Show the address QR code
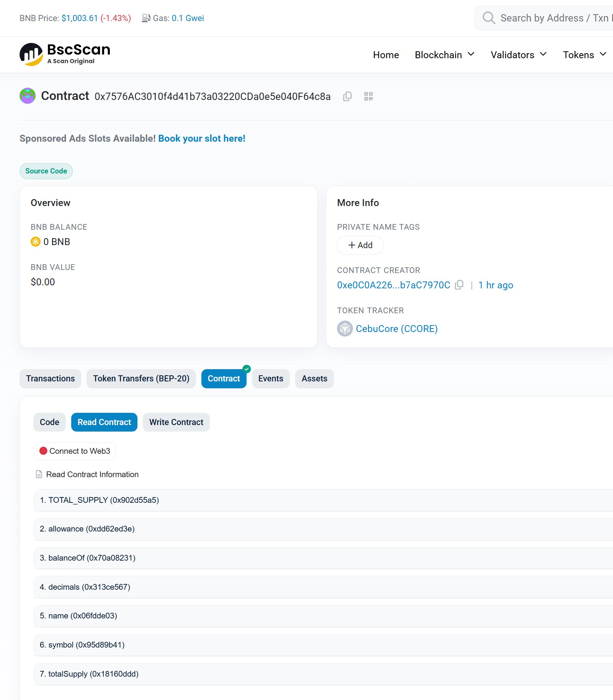Image resolution: width=613 pixels, height=700 pixels. (x=368, y=96)
